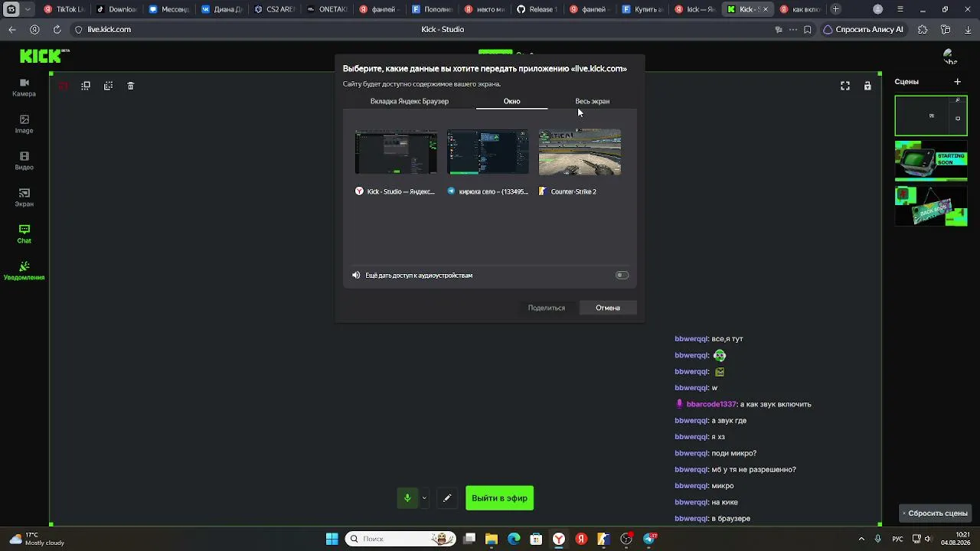Open the Экран screen-share source

24,197
